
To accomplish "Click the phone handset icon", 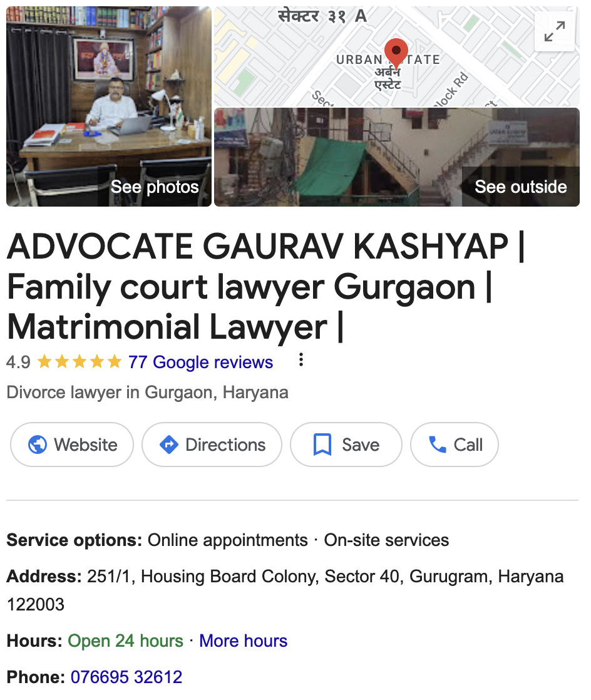I will (x=438, y=445).
